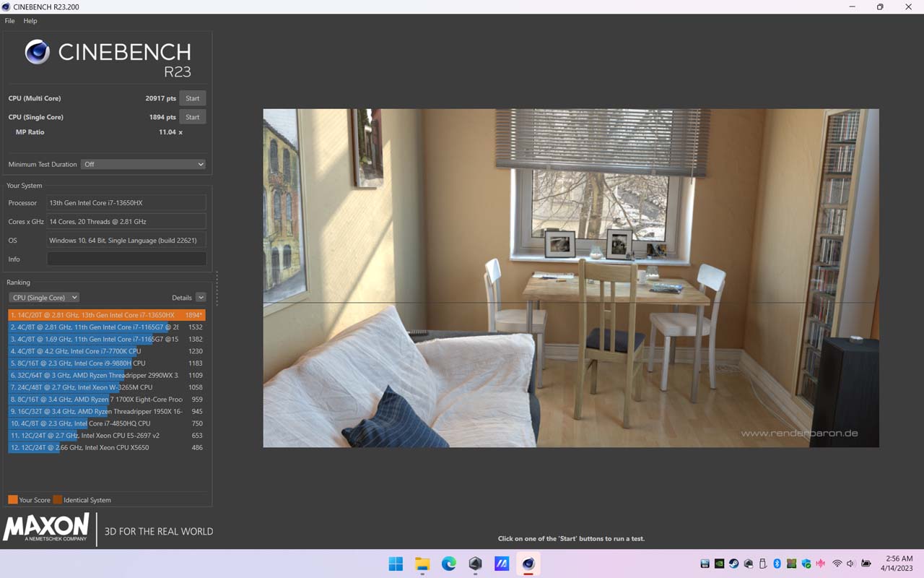Open the NVIDIA tray icon
The width and height of the screenshot is (924, 578).
pos(719,564)
